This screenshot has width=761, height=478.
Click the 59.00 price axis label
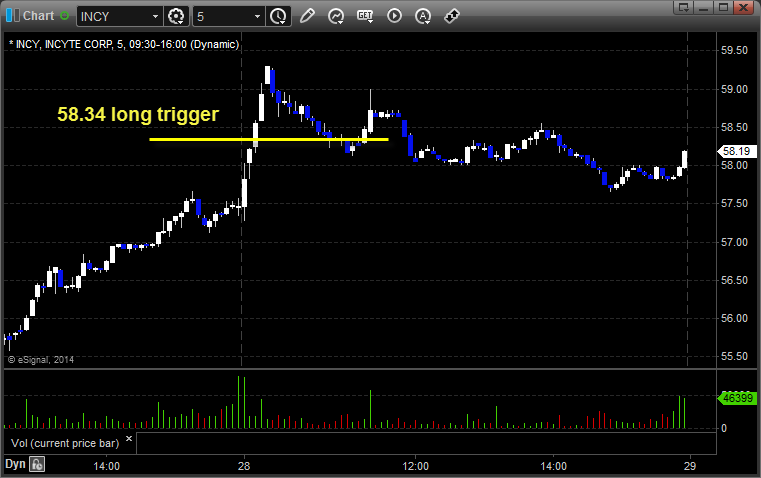(734, 89)
